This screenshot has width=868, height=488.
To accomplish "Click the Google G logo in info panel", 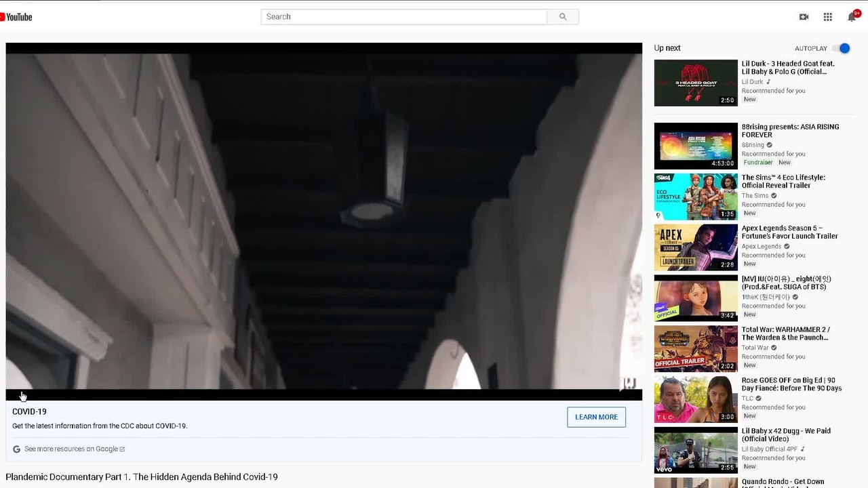I will [16, 449].
